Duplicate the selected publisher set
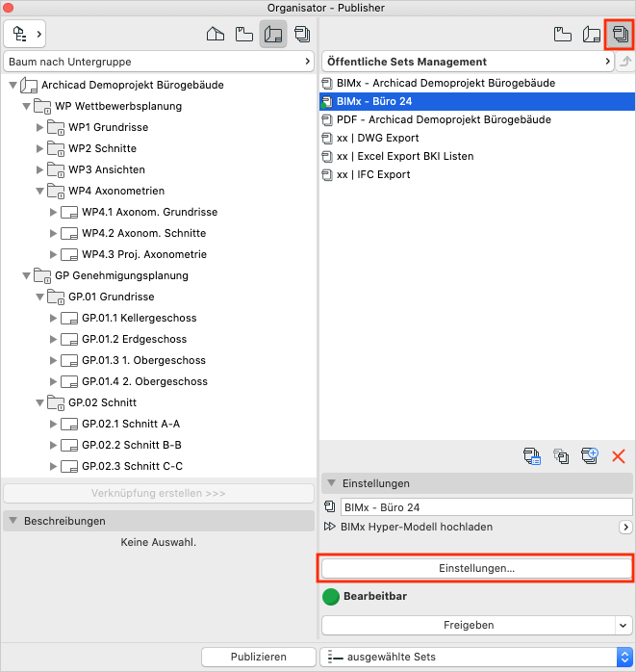Viewport: 636px width, 672px height. [x=561, y=456]
